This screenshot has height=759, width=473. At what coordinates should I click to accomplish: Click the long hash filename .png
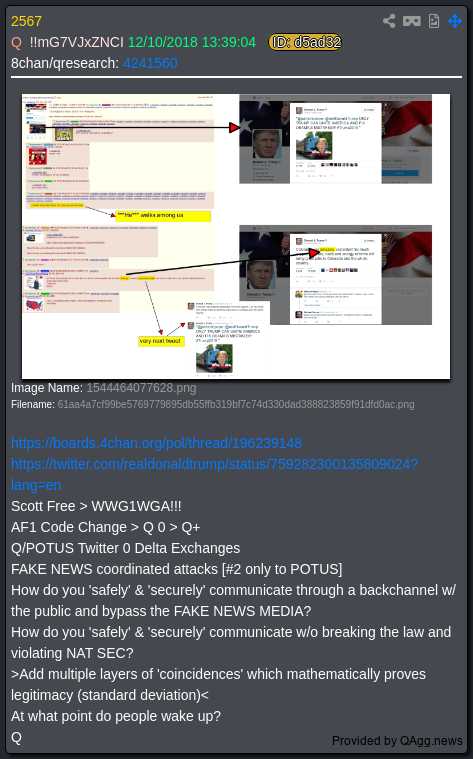click(236, 404)
